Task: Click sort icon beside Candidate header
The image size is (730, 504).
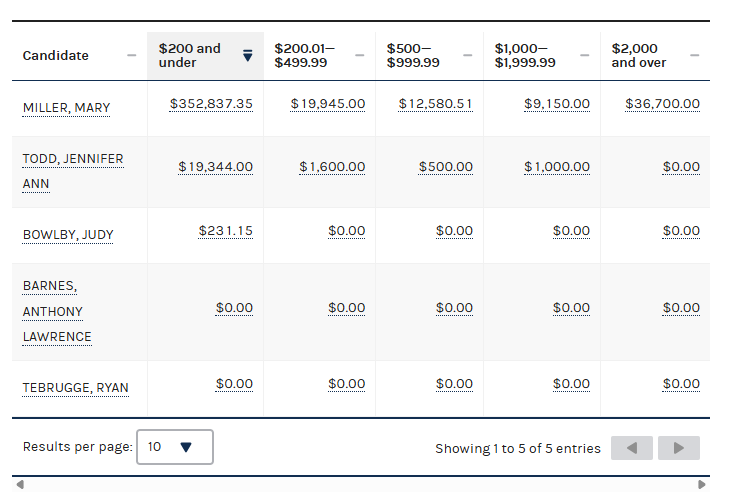Action: click(132, 56)
